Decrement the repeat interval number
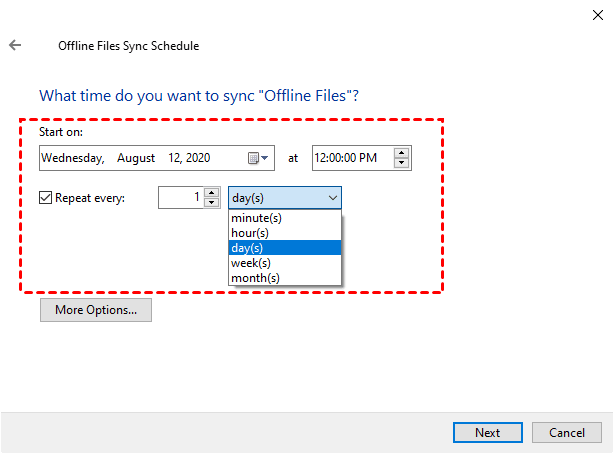Screen dimensions: 614x454 [211, 203]
